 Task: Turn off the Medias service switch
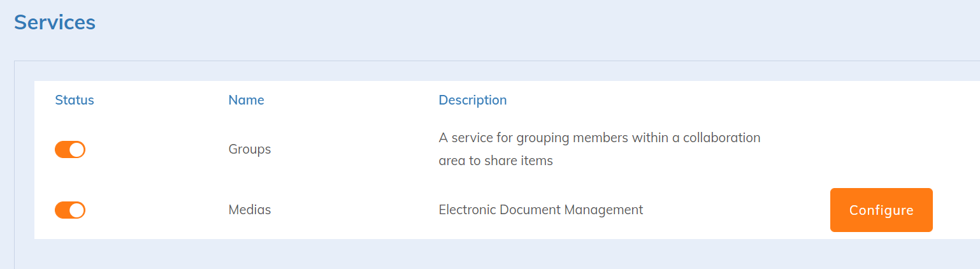70,210
